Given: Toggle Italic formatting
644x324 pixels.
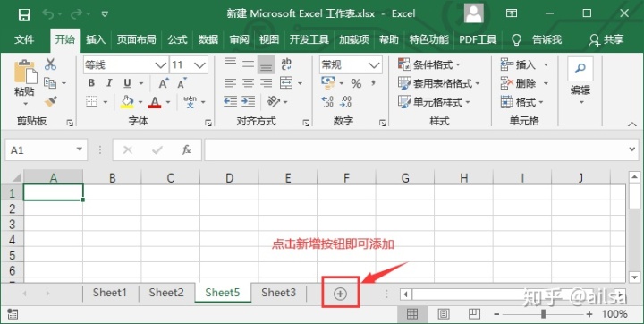Looking at the screenshot, I should click(109, 83).
